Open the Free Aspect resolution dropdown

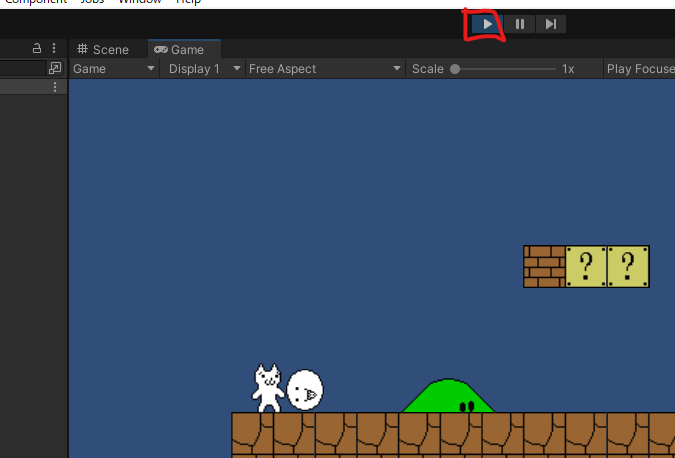tap(325, 69)
